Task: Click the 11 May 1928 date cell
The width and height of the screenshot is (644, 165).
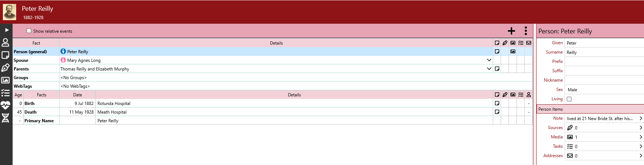Action: 77,112
